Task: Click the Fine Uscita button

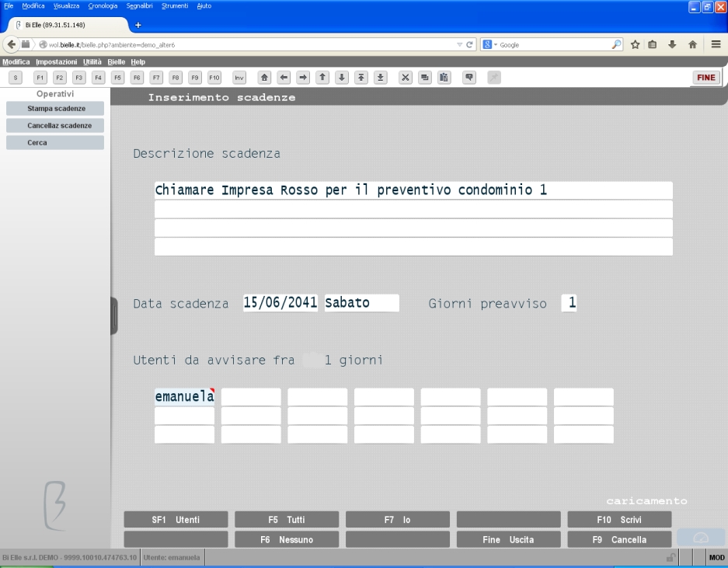Action: coord(508,540)
